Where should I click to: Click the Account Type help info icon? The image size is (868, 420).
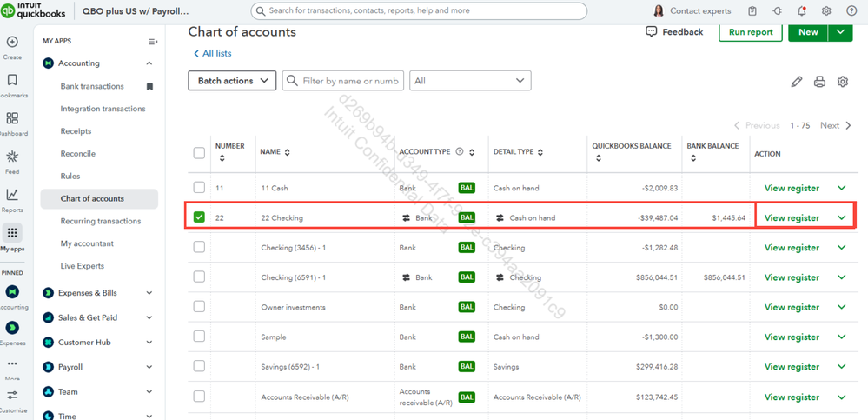(x=459, y=152)
